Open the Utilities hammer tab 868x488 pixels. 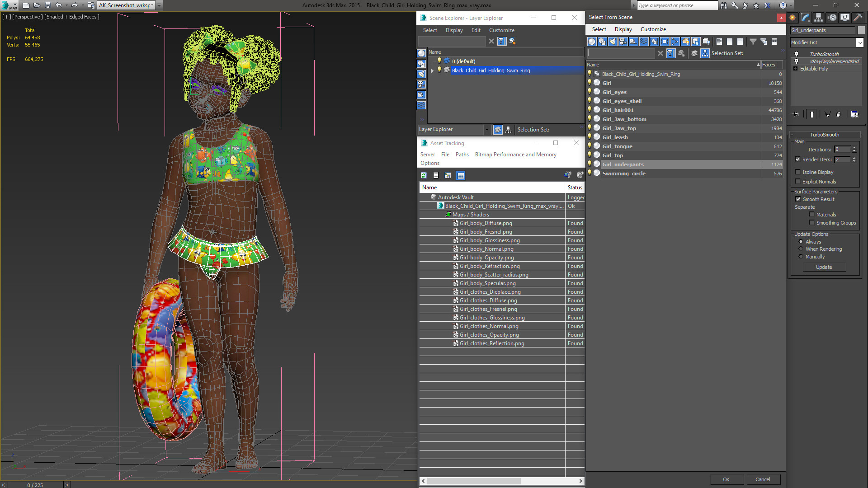point(858,18)
